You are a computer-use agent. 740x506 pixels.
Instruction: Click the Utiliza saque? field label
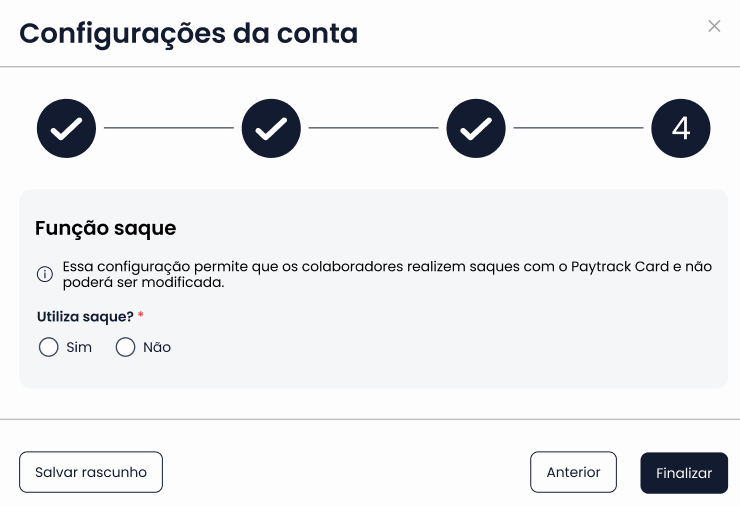coord(85,316)
